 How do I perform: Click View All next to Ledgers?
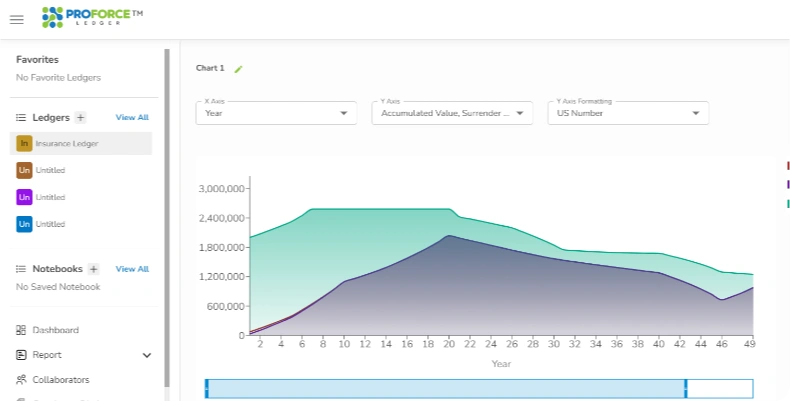132,117
